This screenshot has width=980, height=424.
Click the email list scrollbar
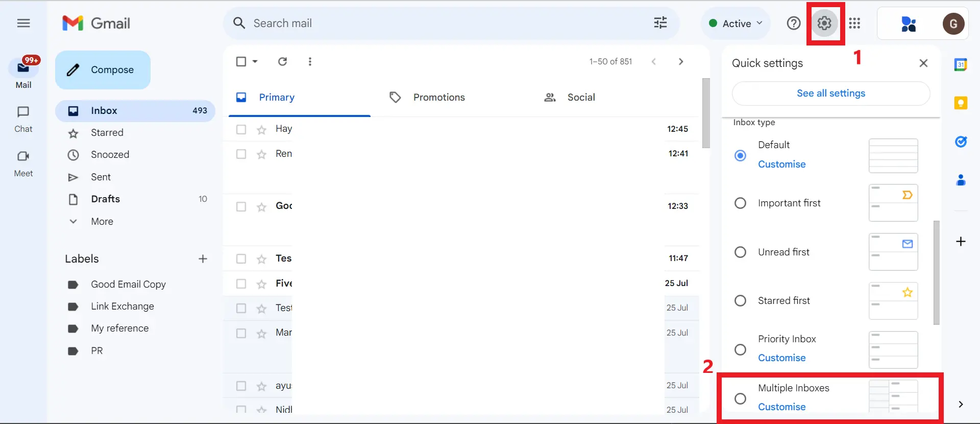coord(706,113)
